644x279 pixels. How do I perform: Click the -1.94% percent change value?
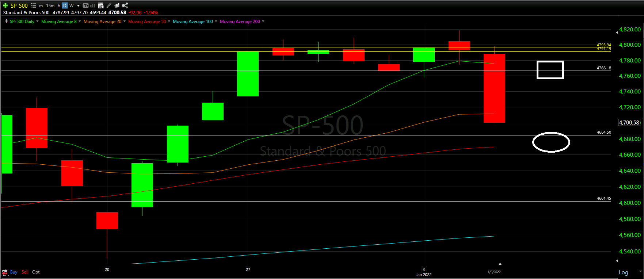(x=151, y=13)
